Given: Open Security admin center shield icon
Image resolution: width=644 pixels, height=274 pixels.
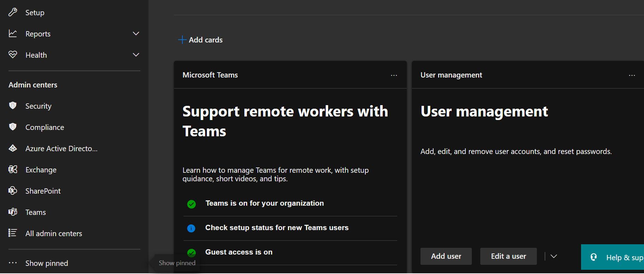Looking at the screenshot, I should [x=13, y=106].
